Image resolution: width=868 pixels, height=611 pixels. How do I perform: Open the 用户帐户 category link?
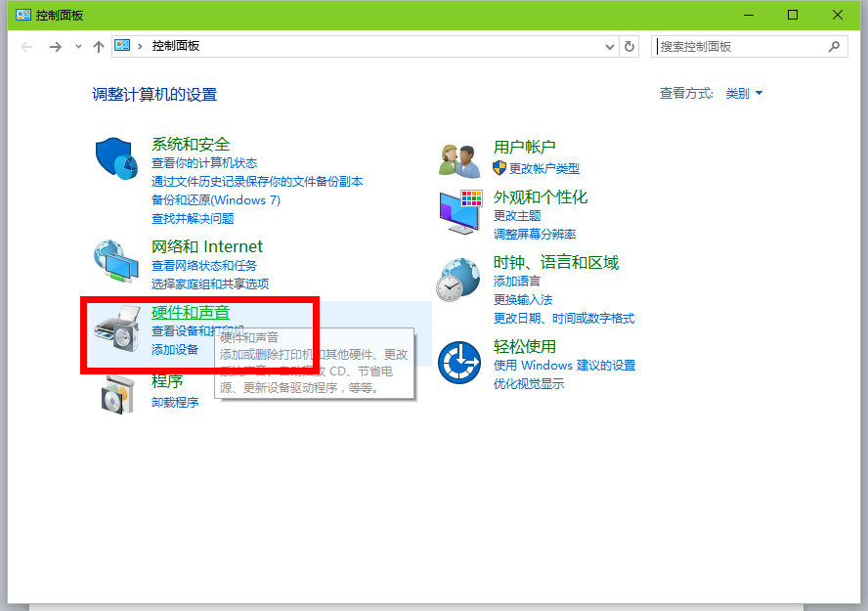point(524,148)
